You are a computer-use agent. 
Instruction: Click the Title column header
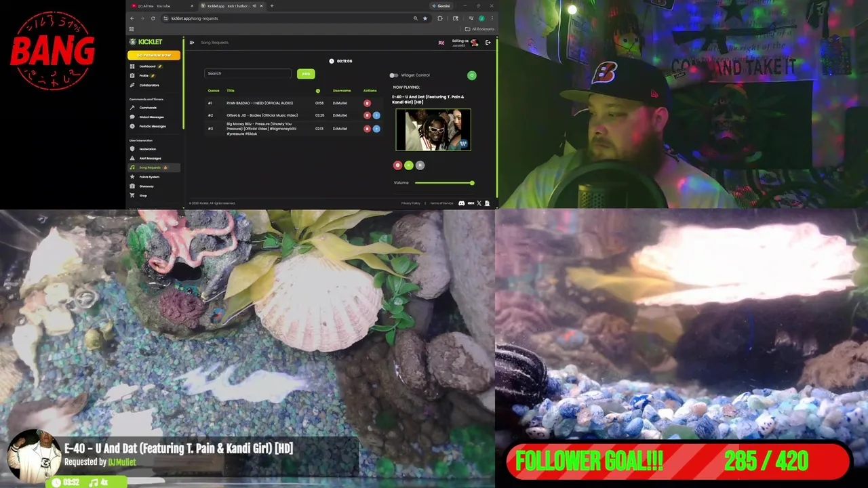tap(231, 91)
